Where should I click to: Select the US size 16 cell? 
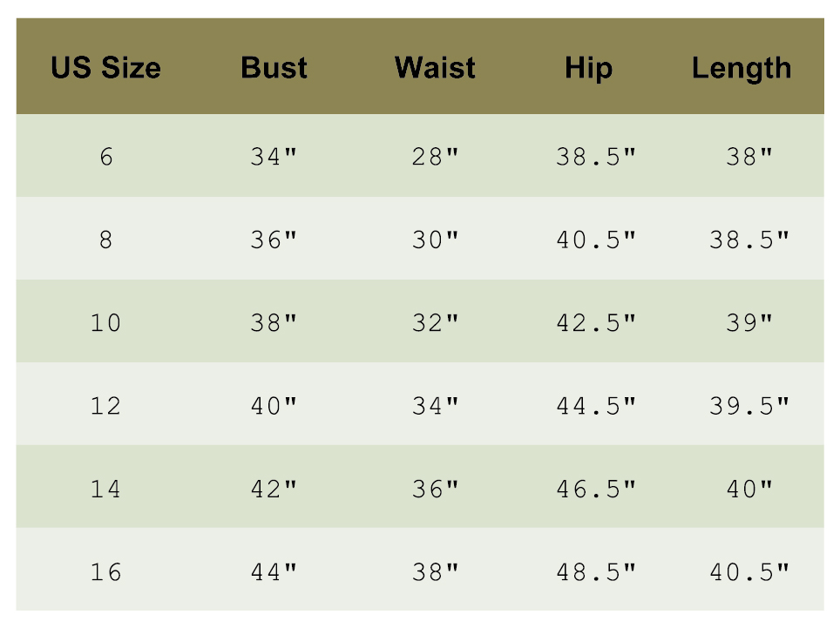(x=105, y=572)
